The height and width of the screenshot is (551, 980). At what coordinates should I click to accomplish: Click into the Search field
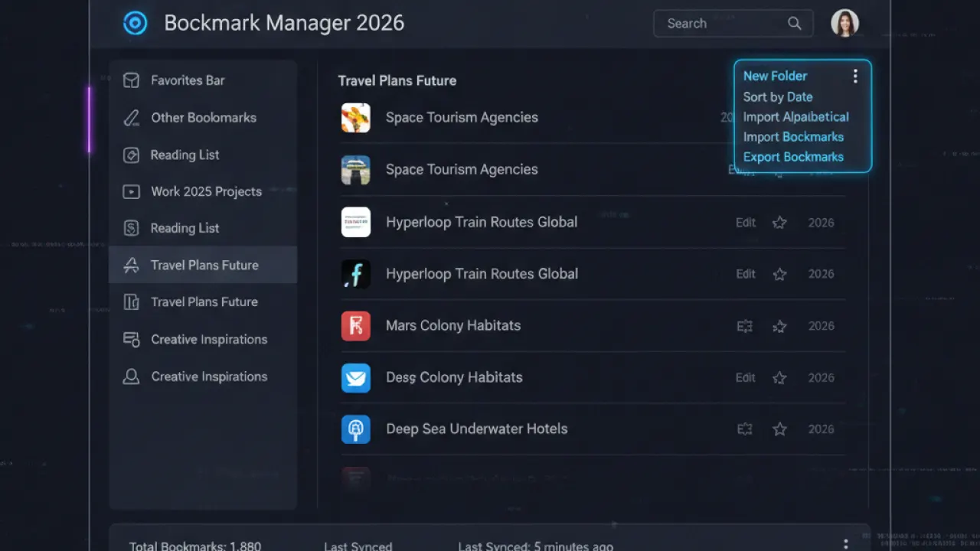(732, 23)
